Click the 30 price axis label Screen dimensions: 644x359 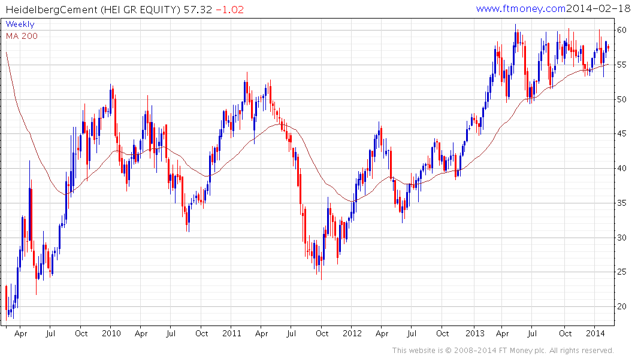621,238
